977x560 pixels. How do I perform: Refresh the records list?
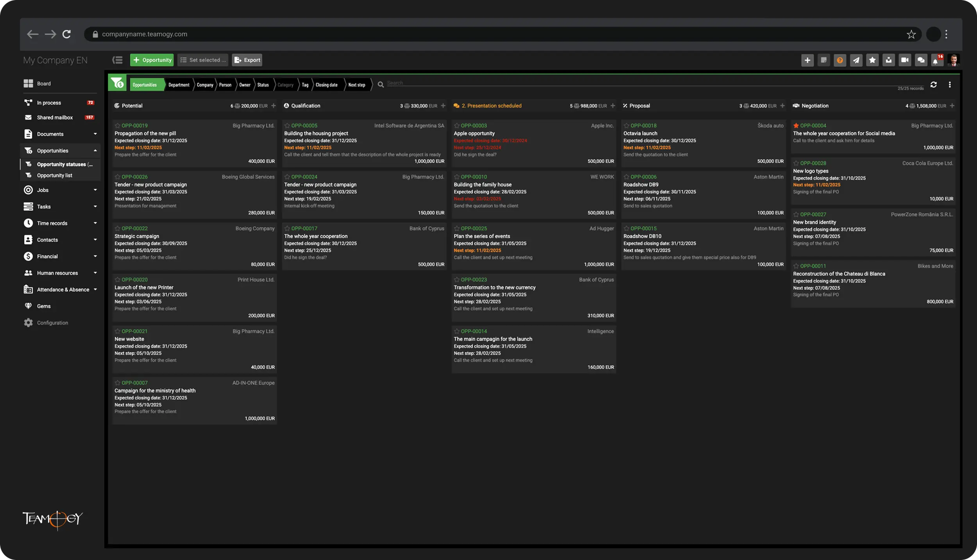(934, 85)
